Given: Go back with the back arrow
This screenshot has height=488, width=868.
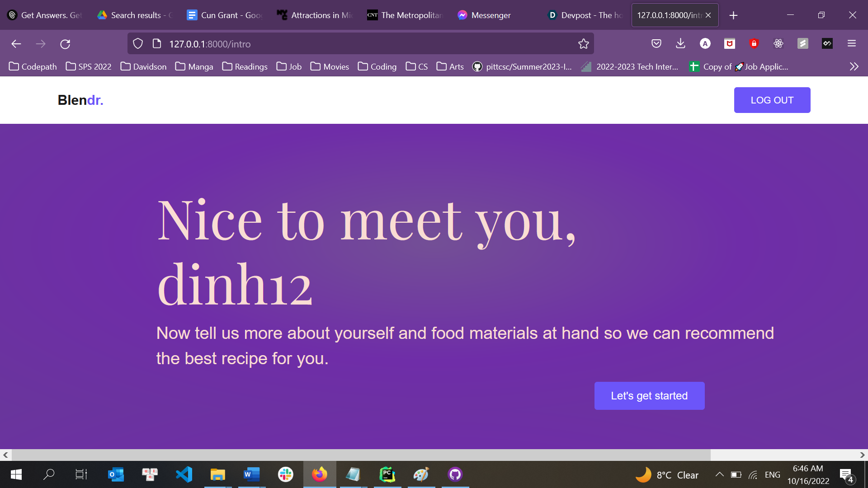Looking at the screenshot, I should (x=16, y=44).
